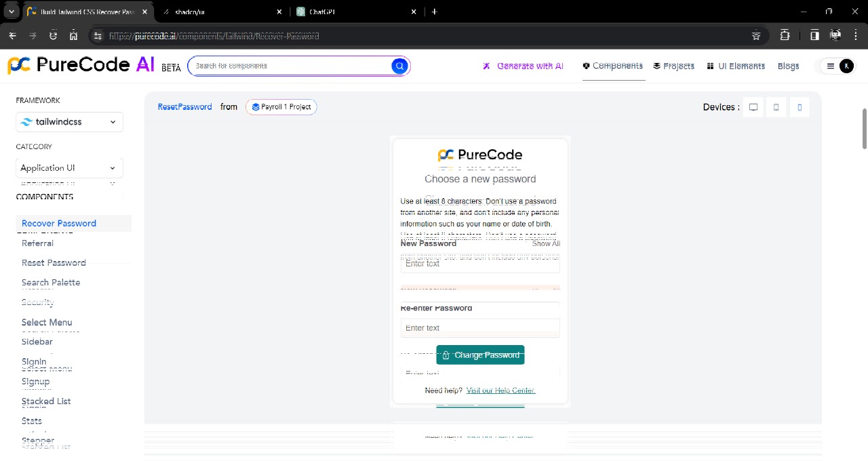Click the Payroll 1 Project badge

tap(281, 107)
